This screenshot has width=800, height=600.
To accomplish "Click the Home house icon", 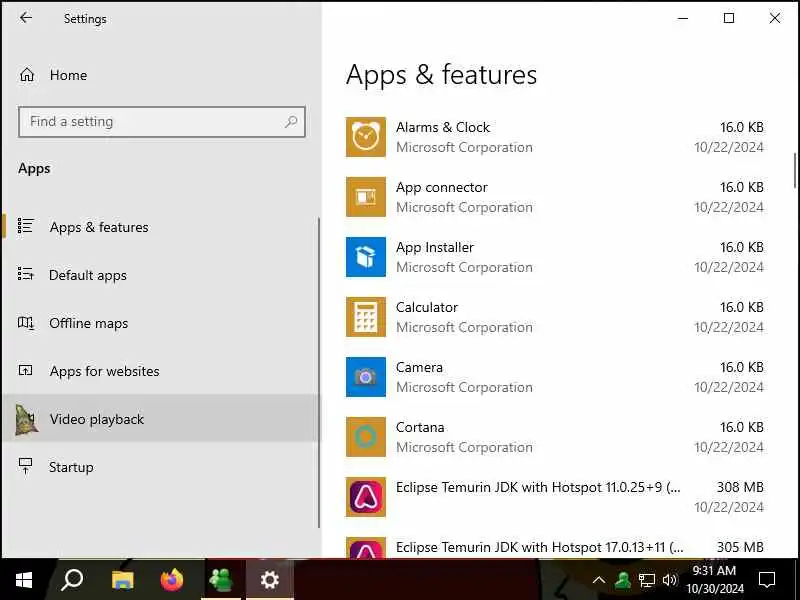I will pyautogui.click(x=27, y=75).
